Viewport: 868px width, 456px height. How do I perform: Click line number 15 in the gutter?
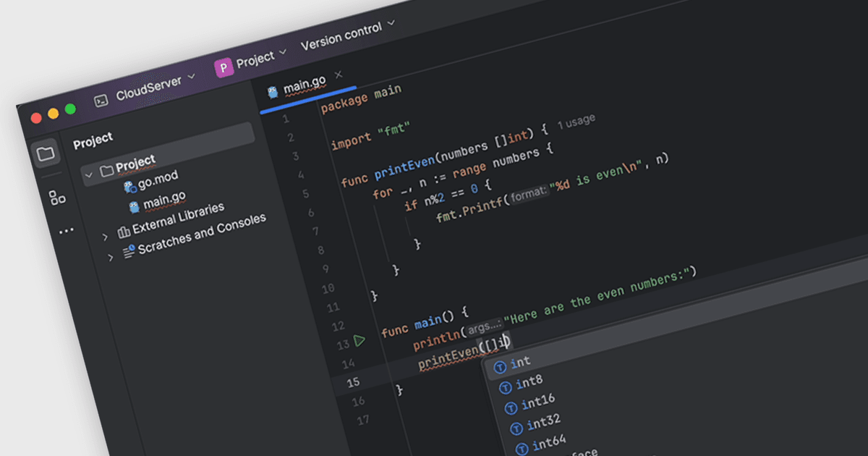pos(353,382)
